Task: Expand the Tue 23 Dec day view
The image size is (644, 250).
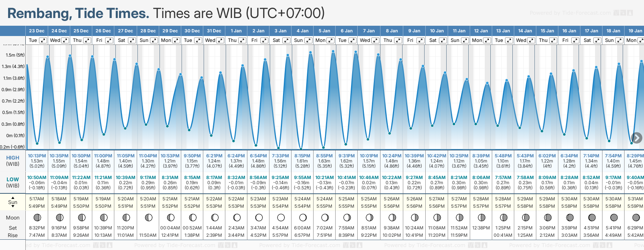Action: 43,40
